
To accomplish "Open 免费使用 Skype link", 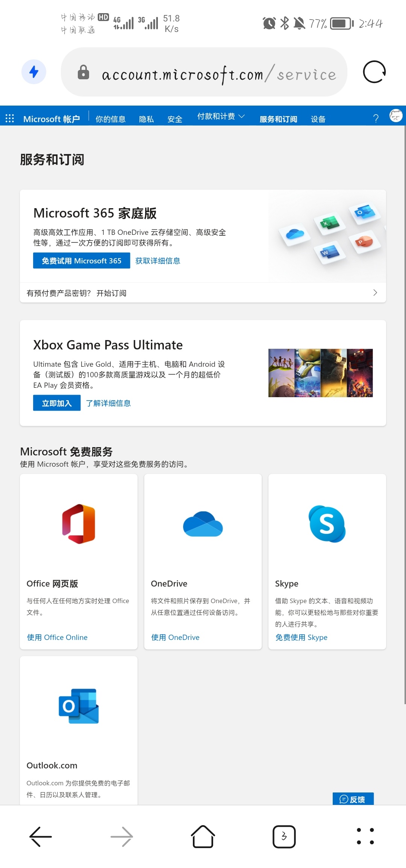I will coord(301,637).
